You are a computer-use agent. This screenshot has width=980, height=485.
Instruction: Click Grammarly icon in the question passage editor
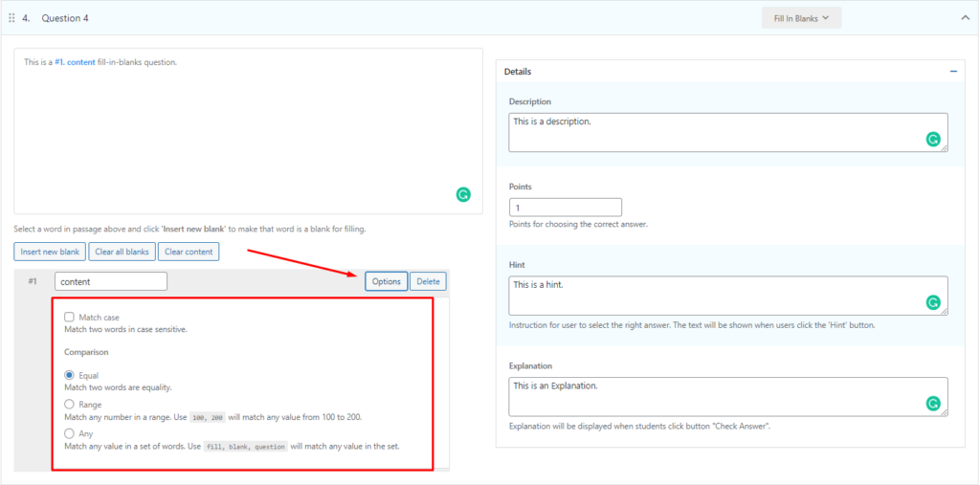coord(463,194)
